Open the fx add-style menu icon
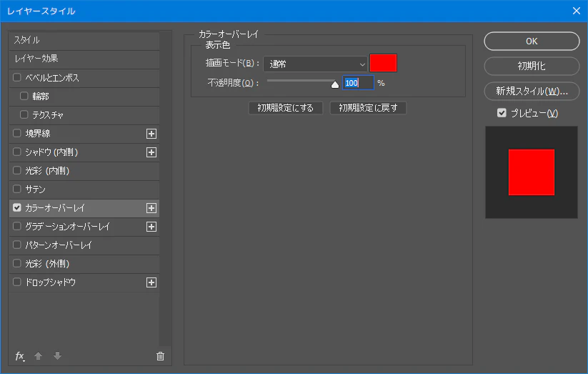Viewport: 588px width, 374px height. [20, 356]
